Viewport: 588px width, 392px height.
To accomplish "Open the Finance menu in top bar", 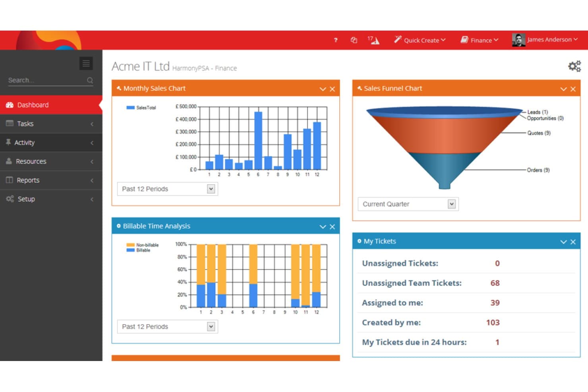I will coord(479,40).
